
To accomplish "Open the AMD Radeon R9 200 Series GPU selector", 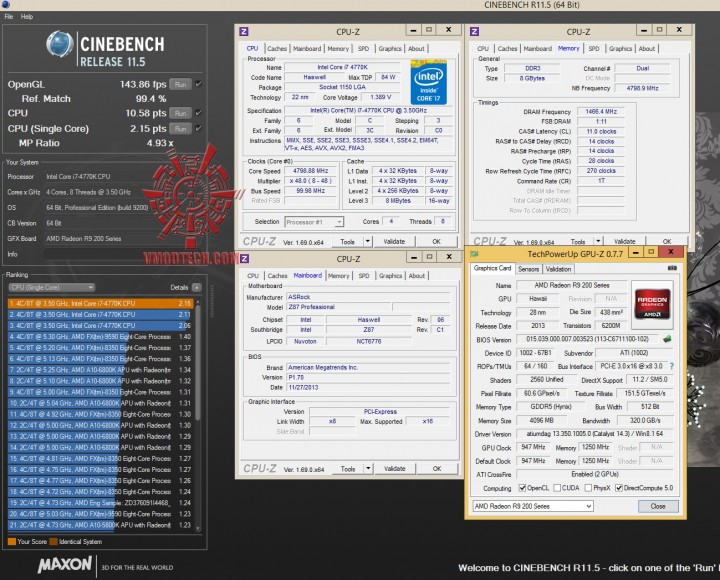I will (x=533, y=506).
